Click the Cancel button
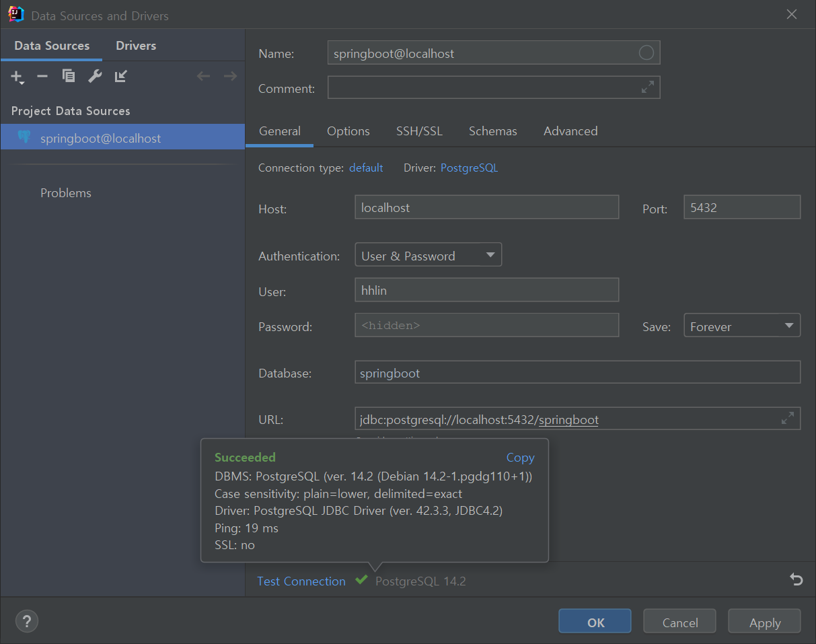The image size is (816, 644). (679, 622)
